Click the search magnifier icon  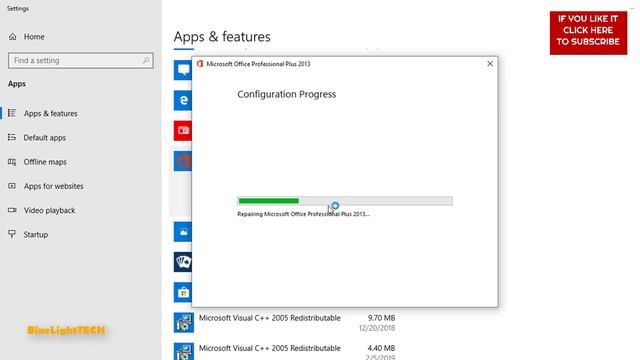[146, 60]
